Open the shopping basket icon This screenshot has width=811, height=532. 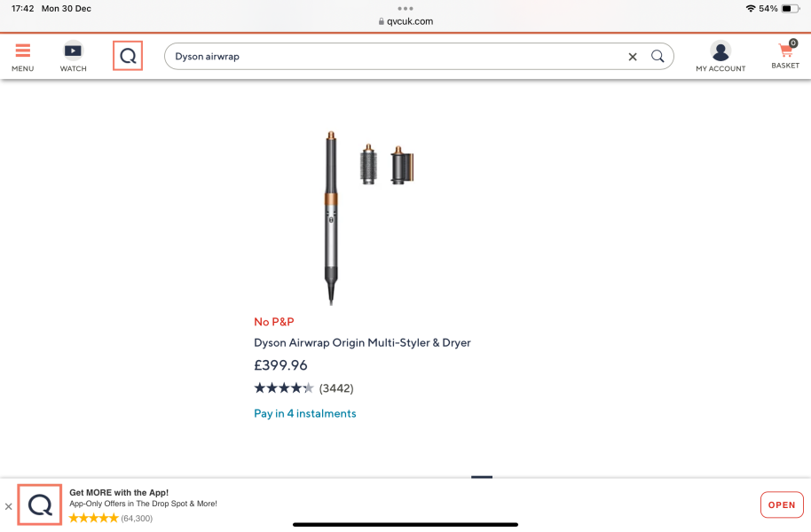click(786, 50)
